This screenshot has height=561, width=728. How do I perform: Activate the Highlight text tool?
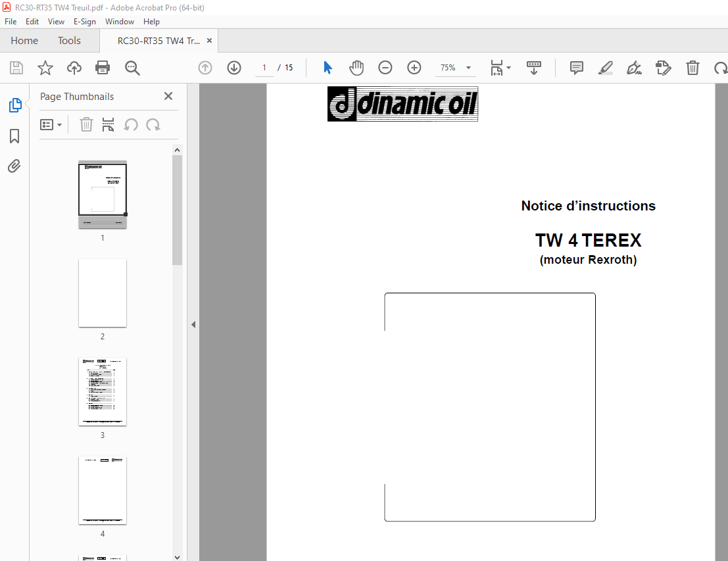tap(605, 68)
